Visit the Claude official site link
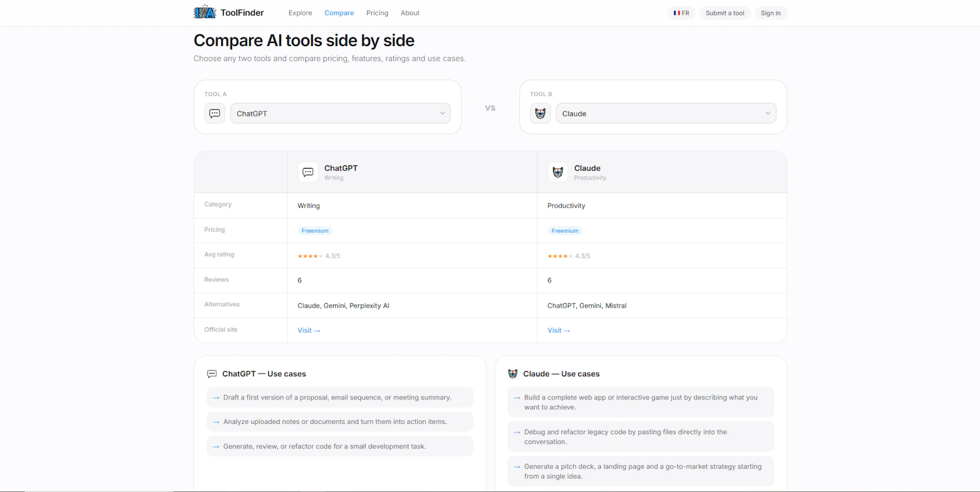Image resolution: width=980 pixels, height=492 pixels. tap(559, 330)
